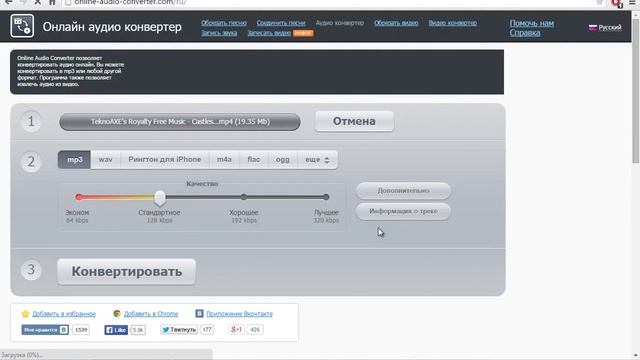Click the yellow star favorites icon
Screen dimensions: 640x360
click(25, 313)
